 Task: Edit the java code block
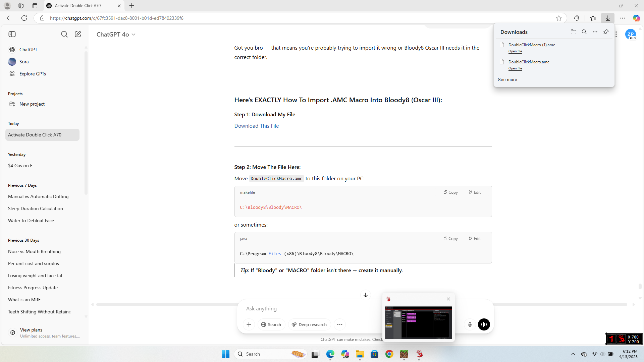(x=475, y=239)
